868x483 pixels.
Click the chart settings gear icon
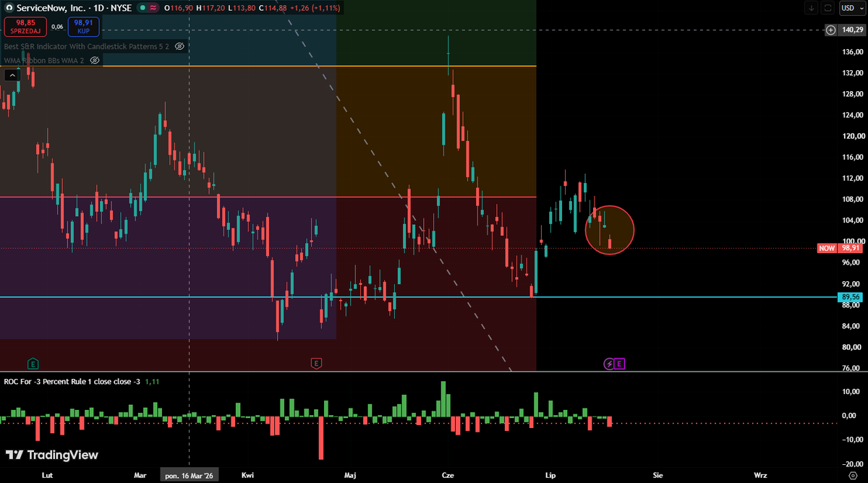[851, 475]
